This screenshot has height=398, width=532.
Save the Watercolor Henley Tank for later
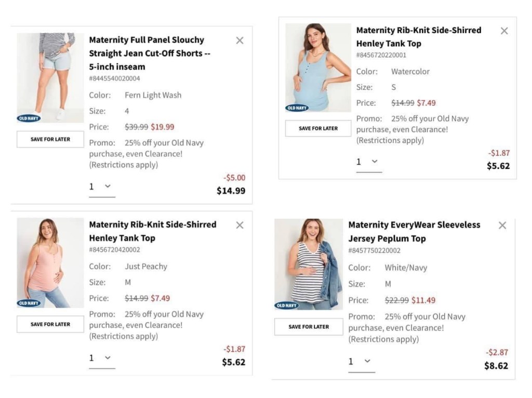tap(318, 128)
